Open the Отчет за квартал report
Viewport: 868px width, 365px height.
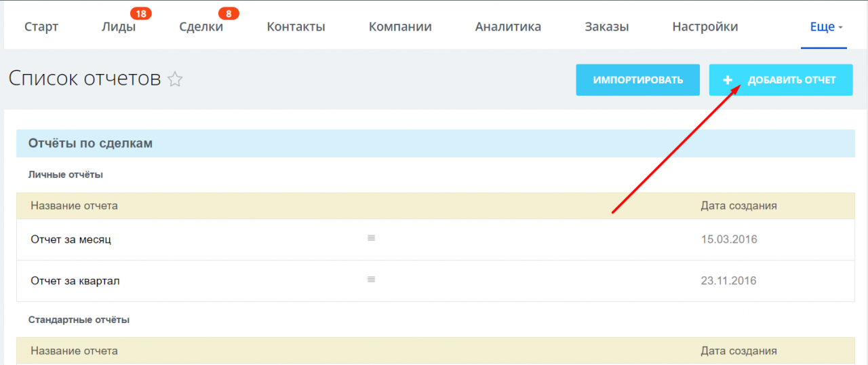point(75,281)
